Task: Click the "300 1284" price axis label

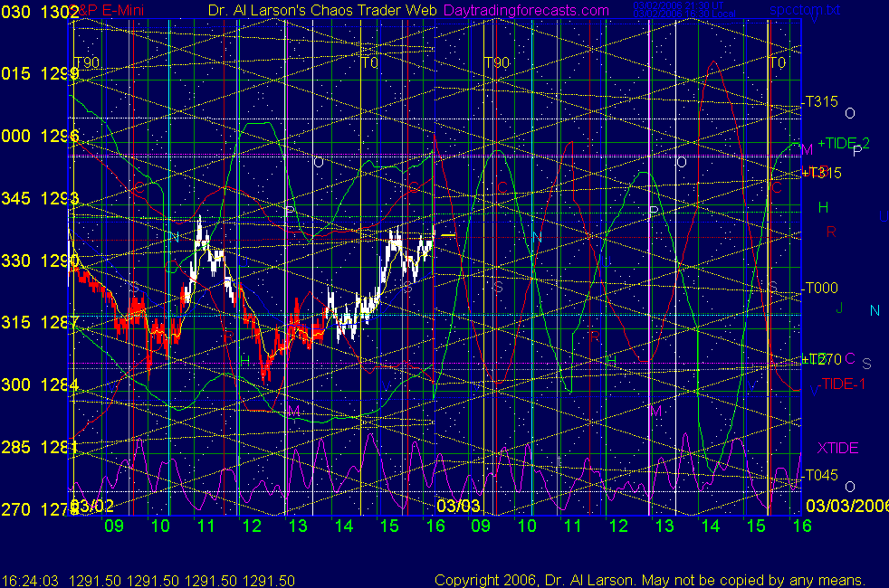Action: click(x=40, y=385)
